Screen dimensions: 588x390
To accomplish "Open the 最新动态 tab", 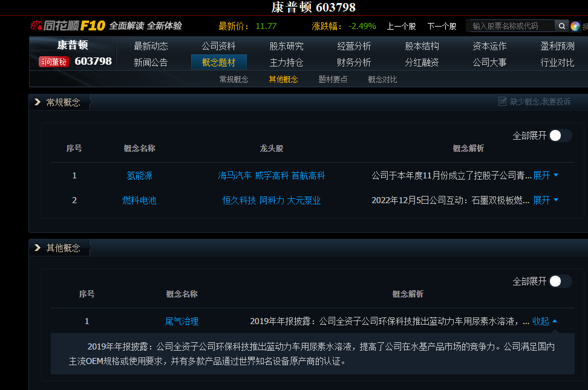I will pyautogui.click(x=151, y=46).
